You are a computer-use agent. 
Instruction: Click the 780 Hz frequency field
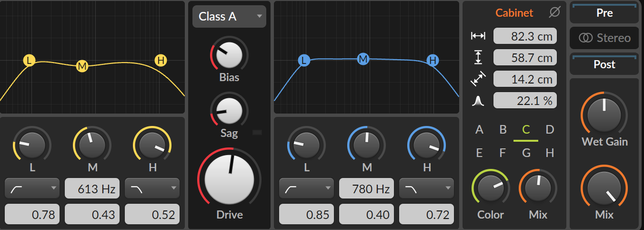click(x=366, y=188)
